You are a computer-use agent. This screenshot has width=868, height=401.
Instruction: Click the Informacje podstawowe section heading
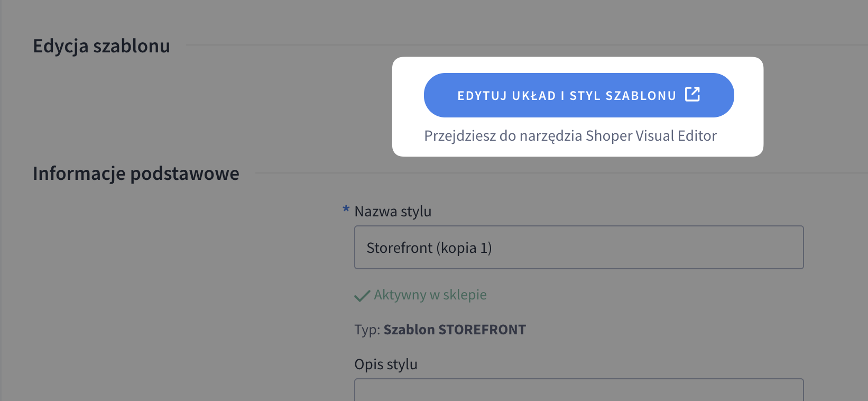(136, 174)
